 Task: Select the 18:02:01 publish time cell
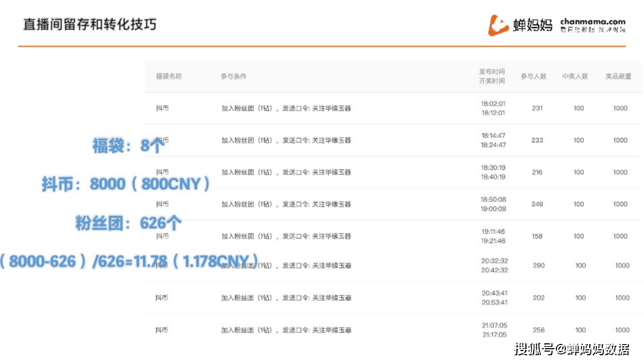tap(493, 104)
